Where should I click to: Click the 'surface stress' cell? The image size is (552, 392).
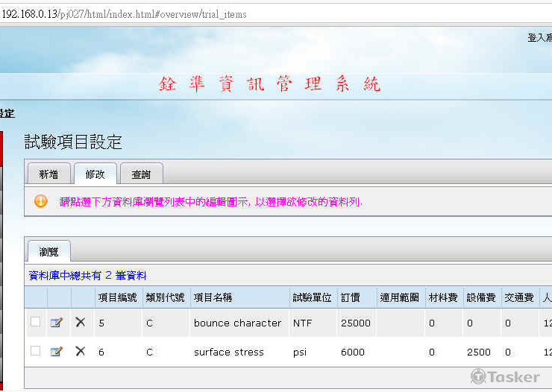pos(229,352)
